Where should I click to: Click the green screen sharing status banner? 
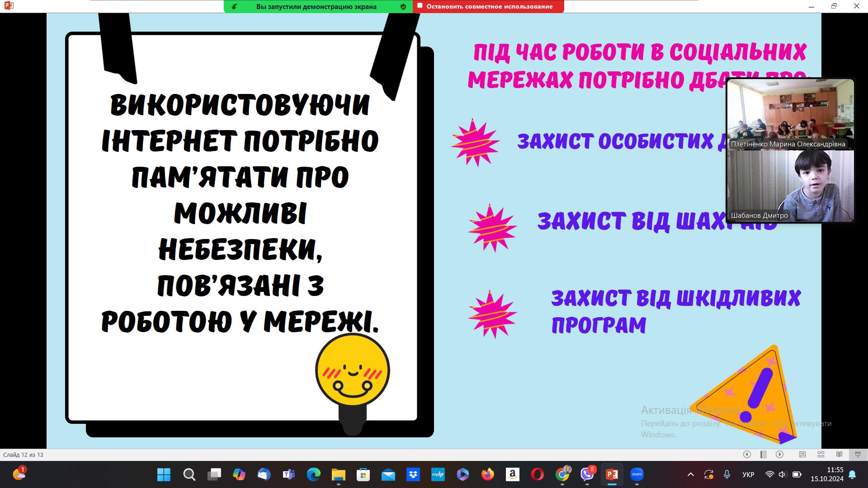click(318, 6)
